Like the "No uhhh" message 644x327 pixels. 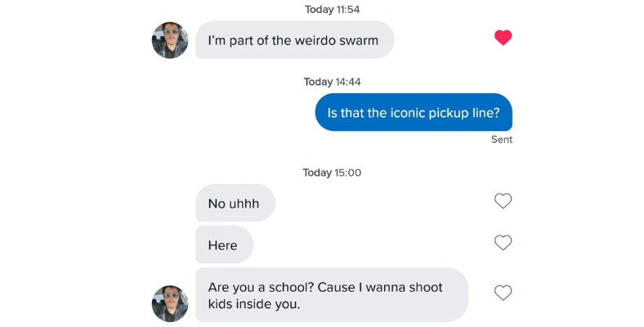(x=503, y=201)
